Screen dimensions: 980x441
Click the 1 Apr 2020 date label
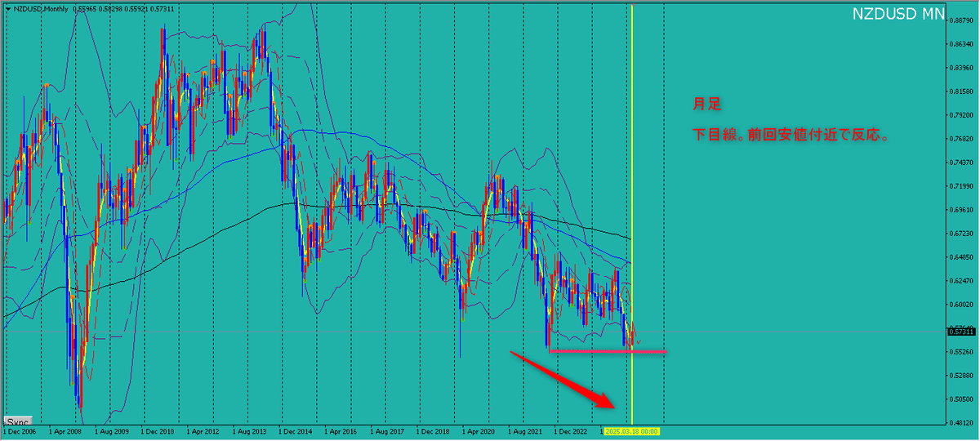(479, 430)
